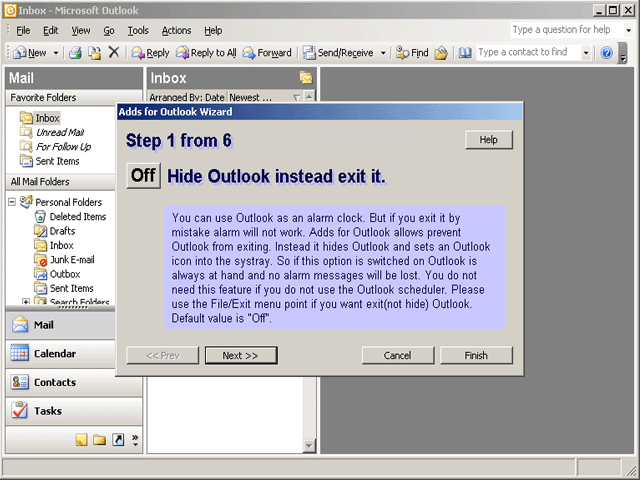Open the help question dropdown arrow
Image resolution: width=640 pixels, height=480 pixels.
tap(629, 30)
